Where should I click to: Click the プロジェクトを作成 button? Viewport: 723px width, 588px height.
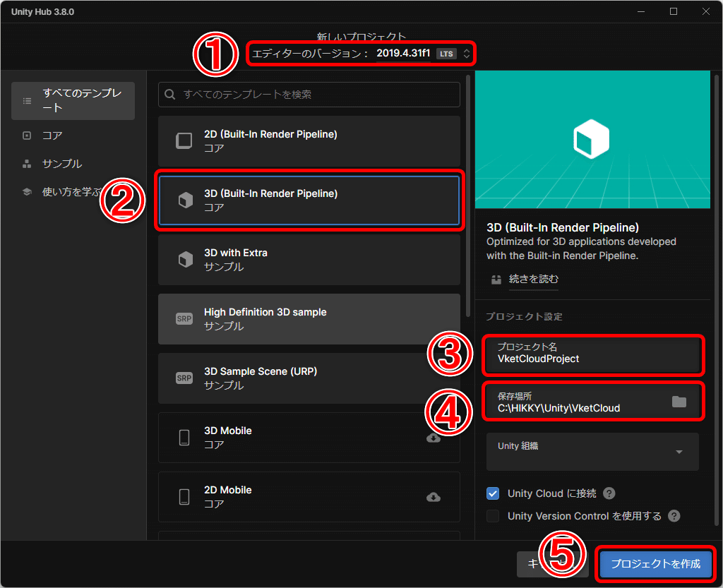click(656, 563)
